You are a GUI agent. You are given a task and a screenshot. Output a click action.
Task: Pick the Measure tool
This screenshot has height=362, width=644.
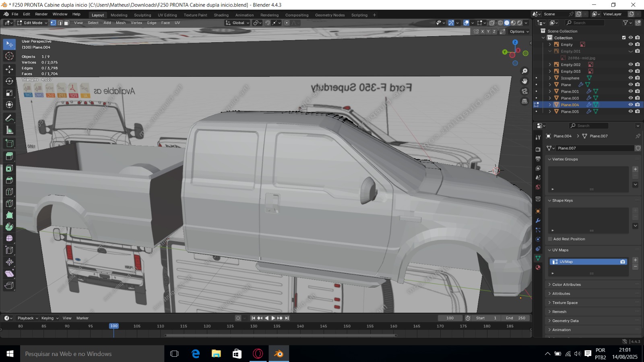pyautogui.click(x=9, y=130)
